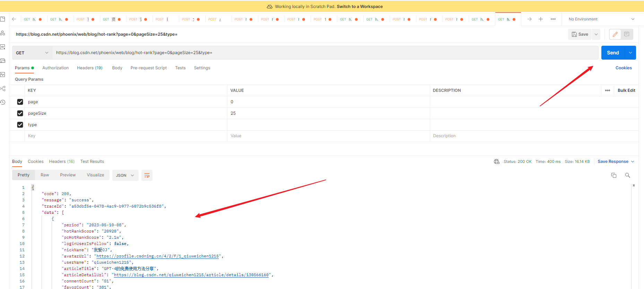This screenshot has width=644, height=289.
Task: Select the Pretty response view
Action: (24, 175)
